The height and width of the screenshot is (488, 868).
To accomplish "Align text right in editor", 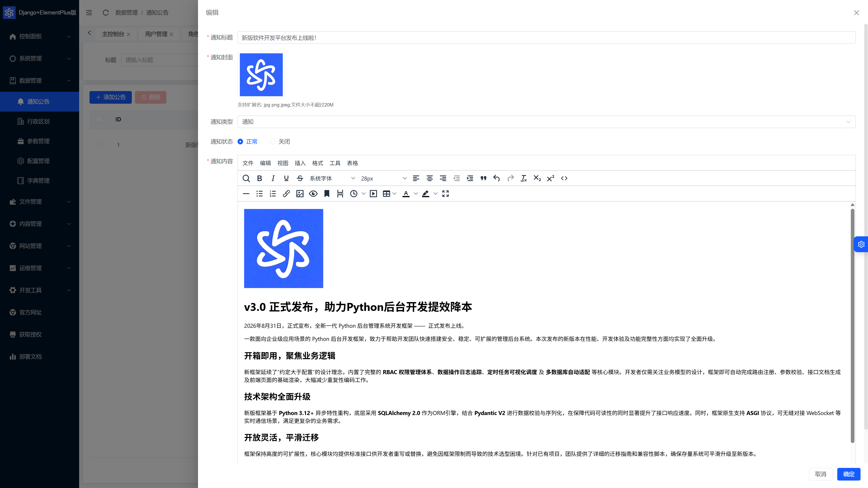I will tap(443, 178).
